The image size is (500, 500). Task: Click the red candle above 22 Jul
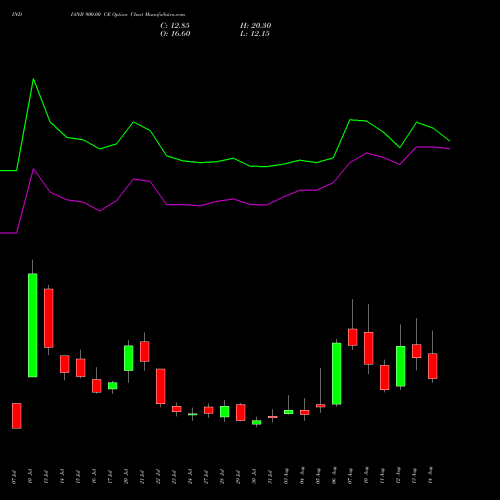[161, 386]
